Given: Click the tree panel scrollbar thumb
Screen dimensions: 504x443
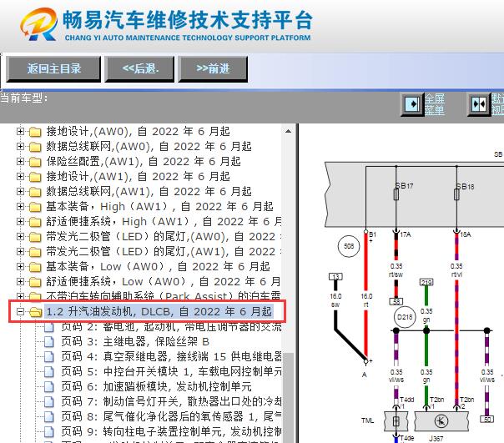Looking at the screenshot, I should click(x=289, y=397).
